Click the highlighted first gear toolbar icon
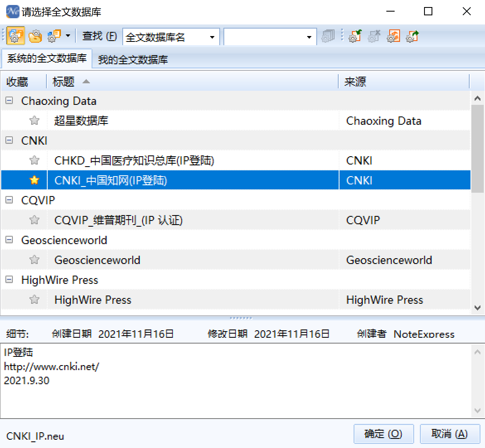 (15, 36)
